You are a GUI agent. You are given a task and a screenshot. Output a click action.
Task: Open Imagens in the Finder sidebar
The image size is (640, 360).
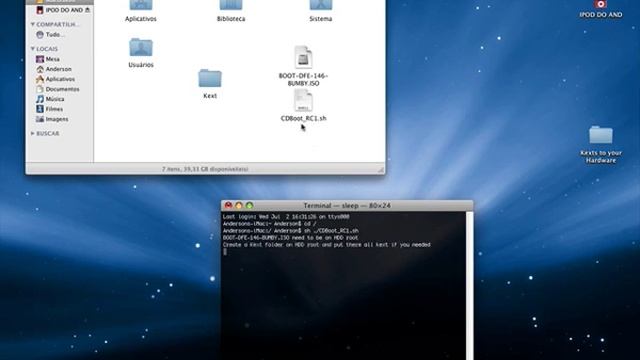tap(52, 119)
